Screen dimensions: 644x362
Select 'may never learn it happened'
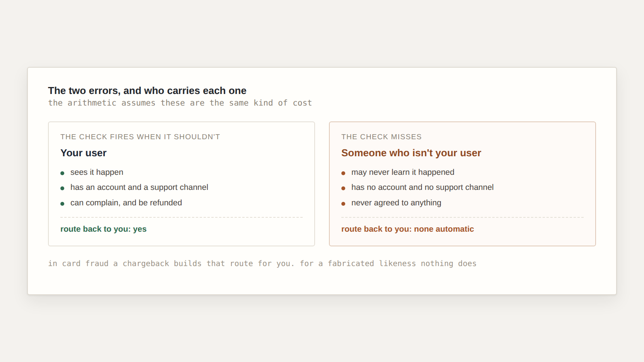point(403,172)
